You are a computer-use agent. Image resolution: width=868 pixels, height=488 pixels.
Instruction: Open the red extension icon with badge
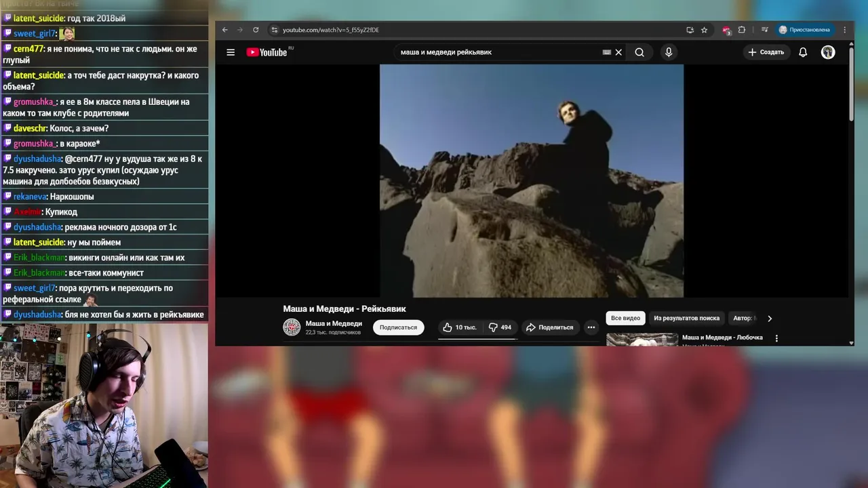point(726,30)
